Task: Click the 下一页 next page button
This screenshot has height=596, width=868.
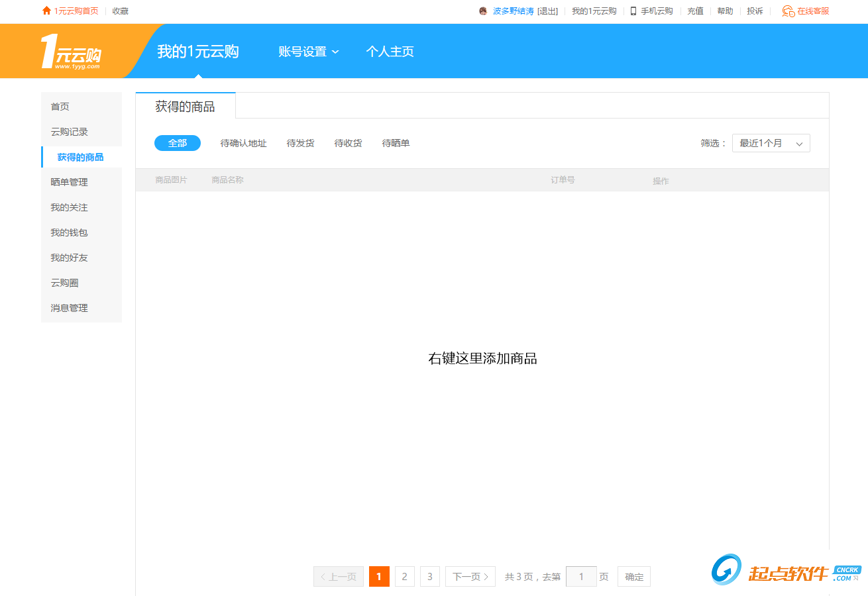Action: [470, 577]
